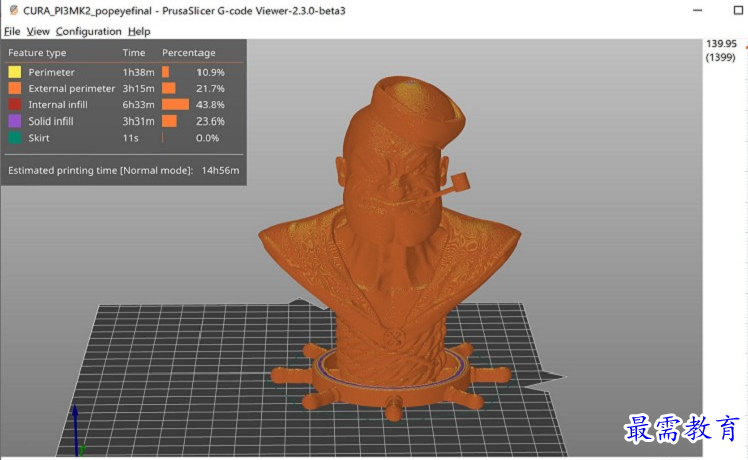Click the External perimeter orange swatch

pyautogui.click(x=15, y=88)
